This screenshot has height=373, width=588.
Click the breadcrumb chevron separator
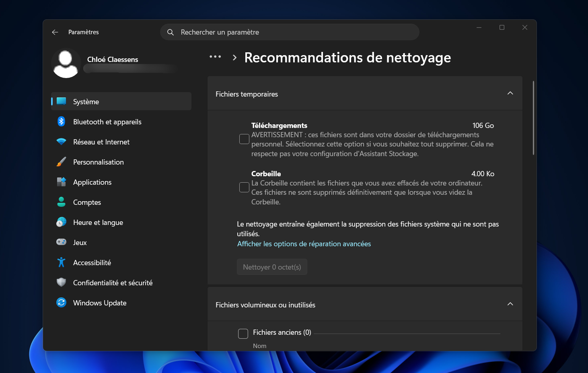point(235,58)
